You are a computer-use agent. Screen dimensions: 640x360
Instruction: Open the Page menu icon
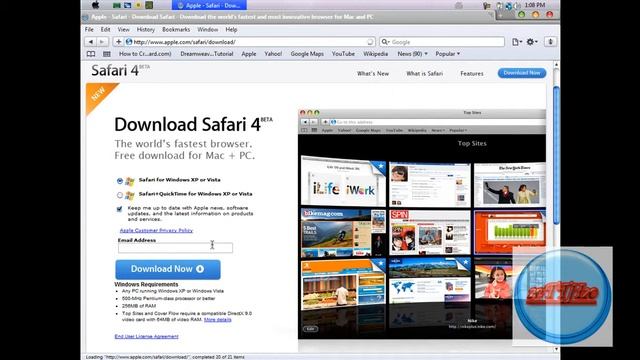[x=517, y=42]
